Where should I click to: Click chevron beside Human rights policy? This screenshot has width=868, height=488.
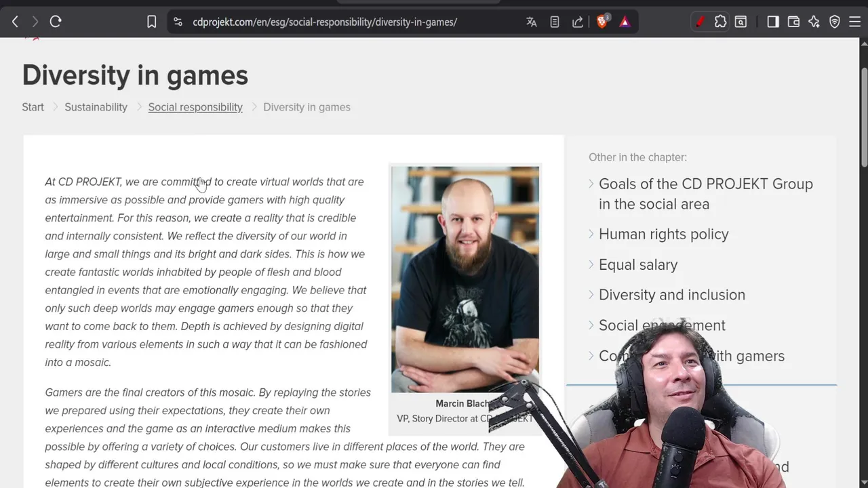pos(591,234)
